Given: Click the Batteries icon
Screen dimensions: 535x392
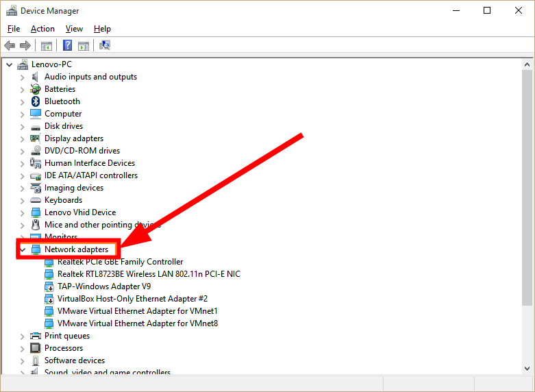Looking at the screenshot, I should 36,89.
